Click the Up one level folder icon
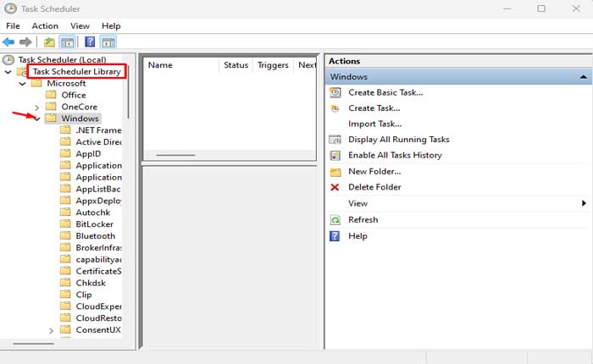This screenshot has width=593, height=364. (49, 42)
